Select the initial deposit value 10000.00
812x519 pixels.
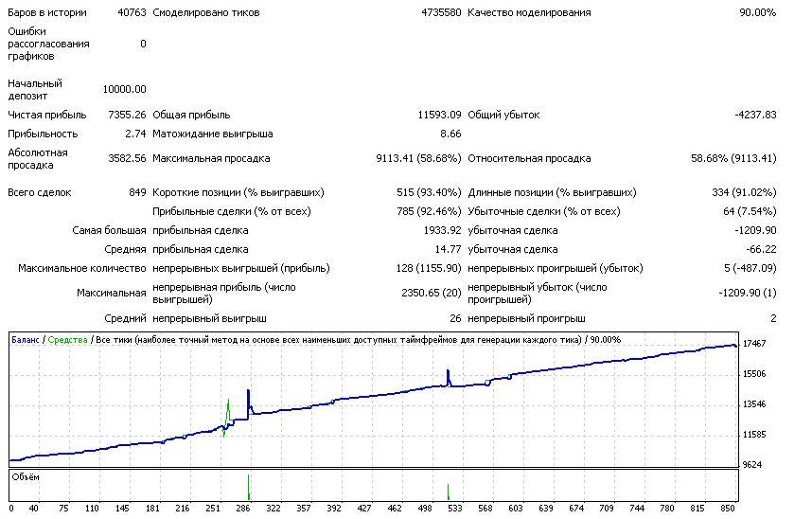click(x=124, y=89)
